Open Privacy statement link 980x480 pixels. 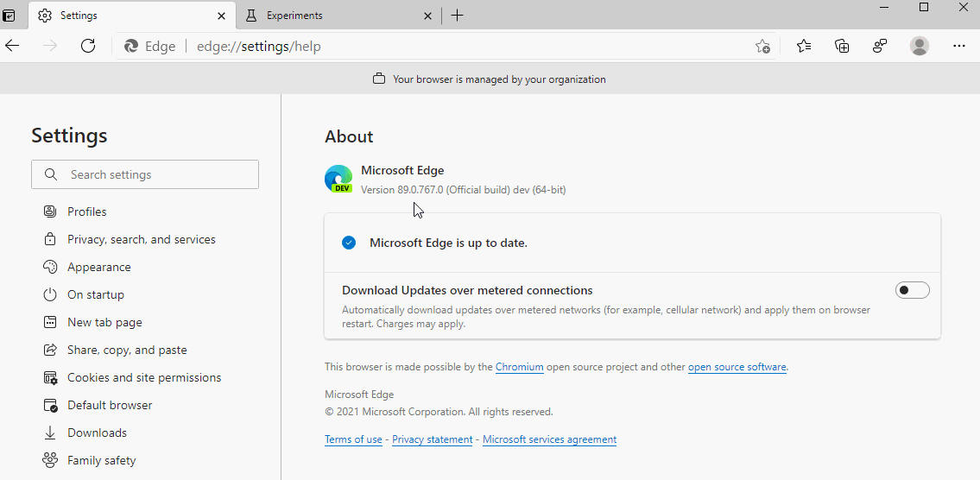point(433,439)
